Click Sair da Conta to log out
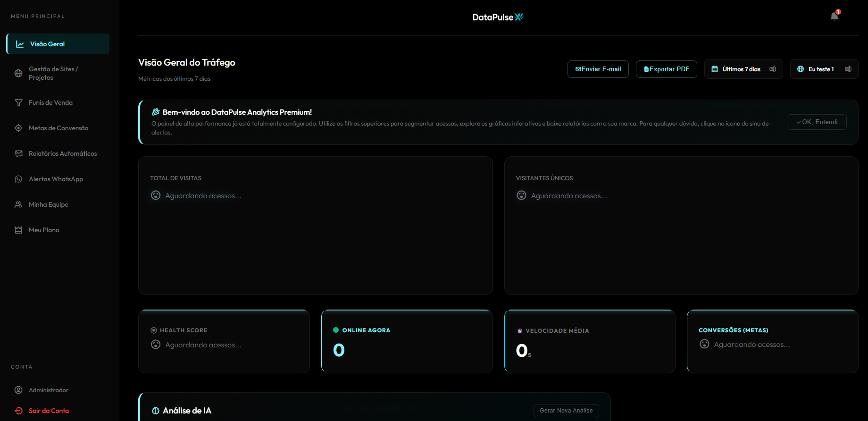The width and height of the screenshot is (868, 421). pos(48,411)
